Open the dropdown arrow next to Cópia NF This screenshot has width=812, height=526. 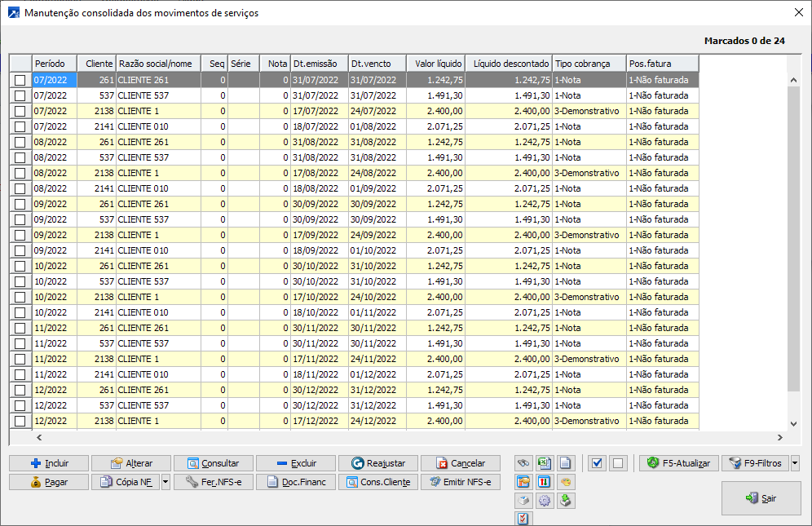point(165,482)
